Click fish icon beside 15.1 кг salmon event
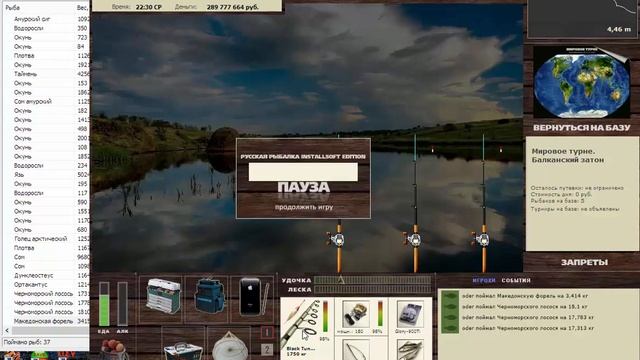The image size is (640, 360). [x=450, y=307]
